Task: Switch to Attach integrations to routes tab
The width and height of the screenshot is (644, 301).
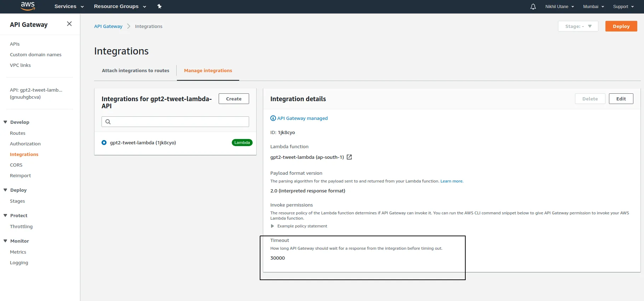Action: (136, 70)
